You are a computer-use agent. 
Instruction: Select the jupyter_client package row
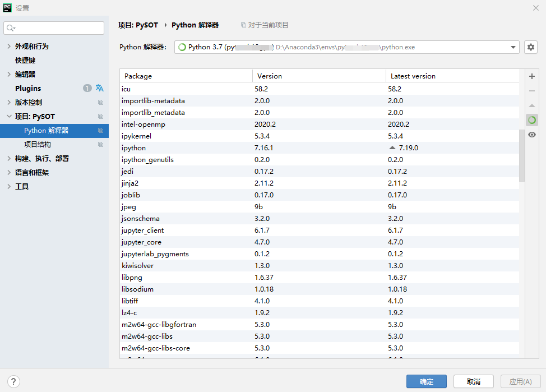pos(320,230)
